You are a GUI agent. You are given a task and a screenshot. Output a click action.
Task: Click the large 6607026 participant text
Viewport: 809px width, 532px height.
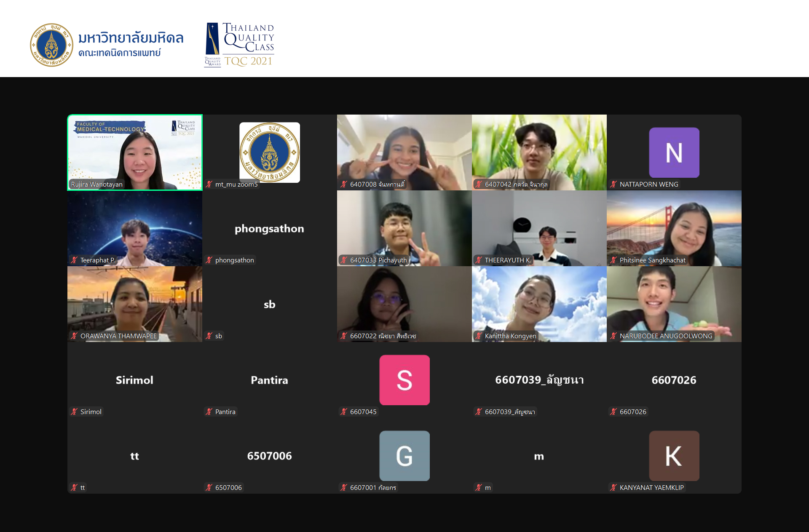tap(674, 380)
